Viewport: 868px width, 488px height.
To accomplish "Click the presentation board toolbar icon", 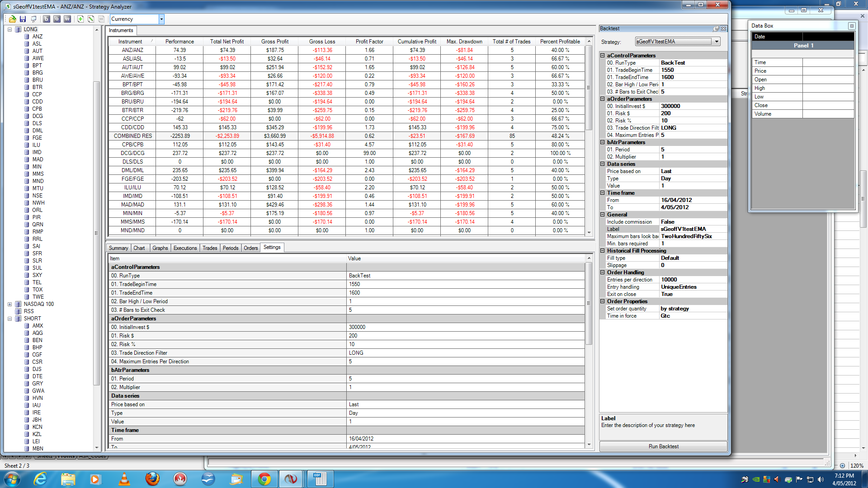I will coord(33,19).
